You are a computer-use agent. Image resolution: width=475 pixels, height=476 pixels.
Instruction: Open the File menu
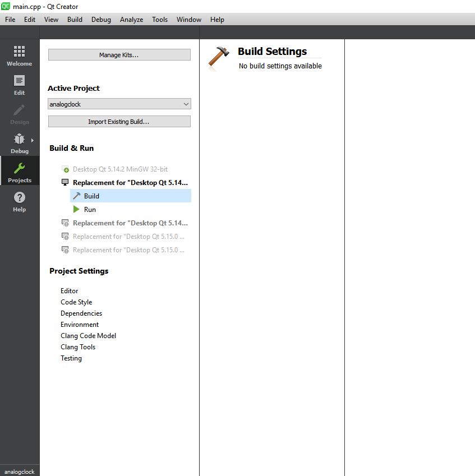point(10,20)
